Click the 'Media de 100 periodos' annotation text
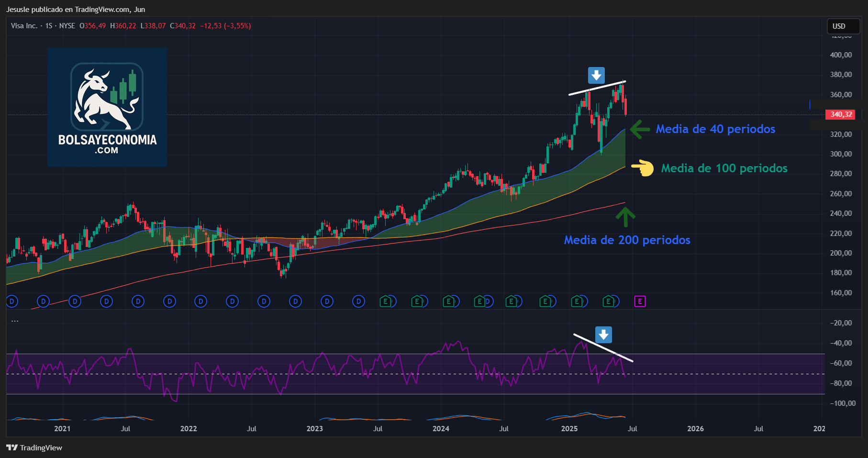The width and height of the screenshot is (868, 458). 724,168
